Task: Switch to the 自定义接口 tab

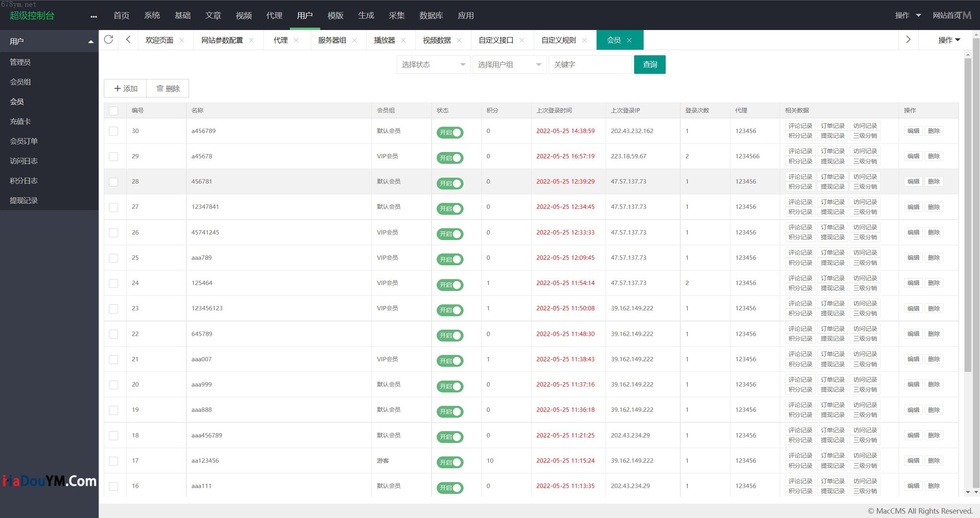Action: (x=496, y=40)
